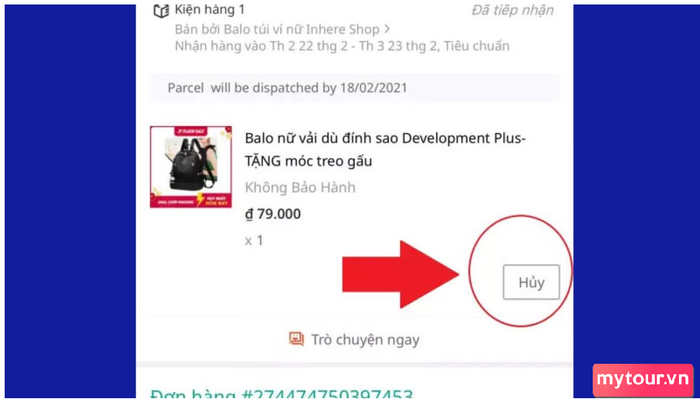Image resolution: width=700 pixels, height=405 pixels.
Task: Click the red arrow pointing to Hủy
Action: click(400, 274)
